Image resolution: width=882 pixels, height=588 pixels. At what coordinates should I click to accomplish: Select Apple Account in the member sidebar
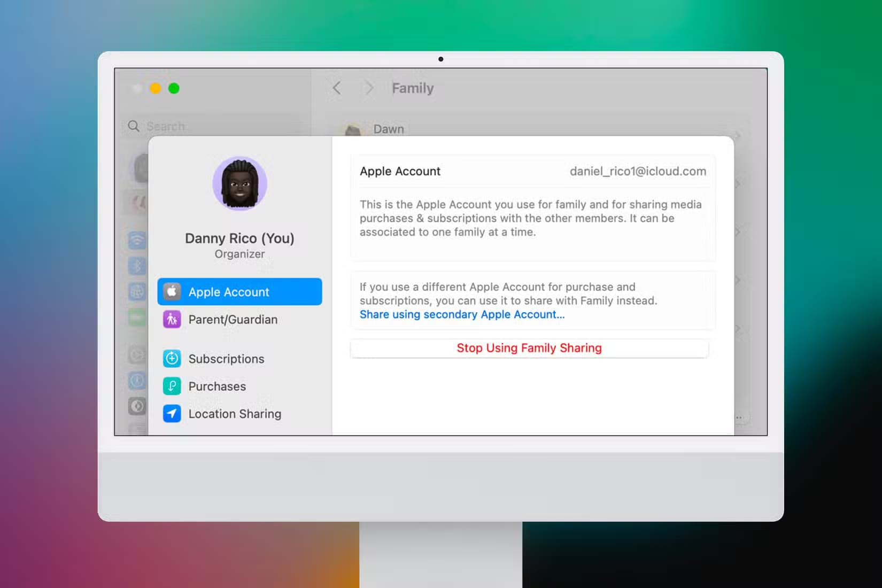(x=239, y=291)
